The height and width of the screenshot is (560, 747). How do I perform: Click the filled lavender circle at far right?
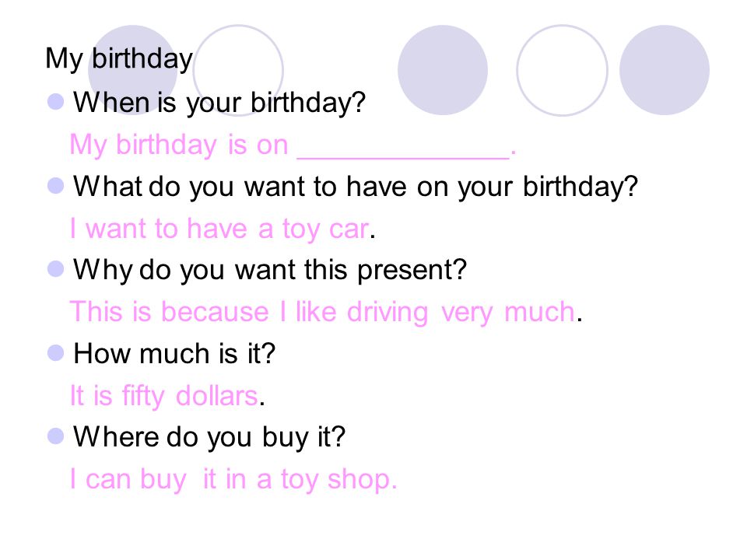coord(665,70)
